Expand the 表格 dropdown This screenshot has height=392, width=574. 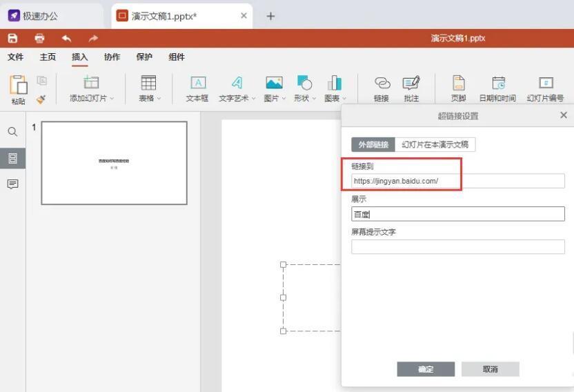(149, 98)
